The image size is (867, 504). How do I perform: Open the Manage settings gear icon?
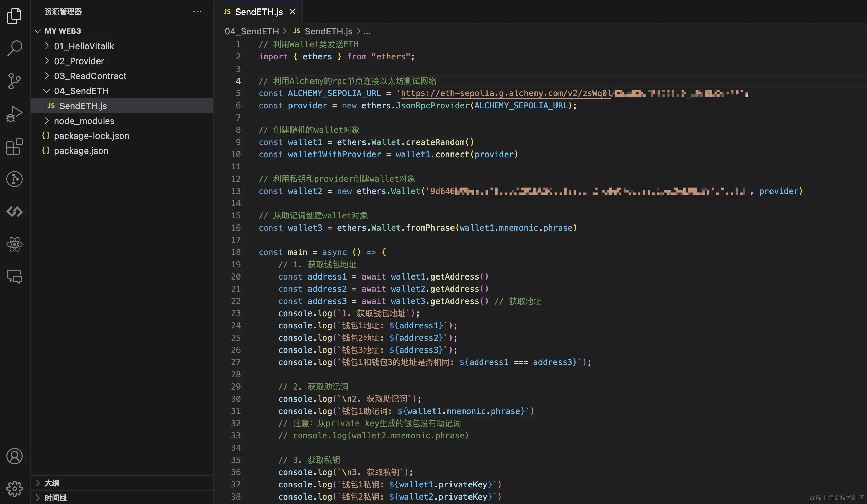click(15, 488)
